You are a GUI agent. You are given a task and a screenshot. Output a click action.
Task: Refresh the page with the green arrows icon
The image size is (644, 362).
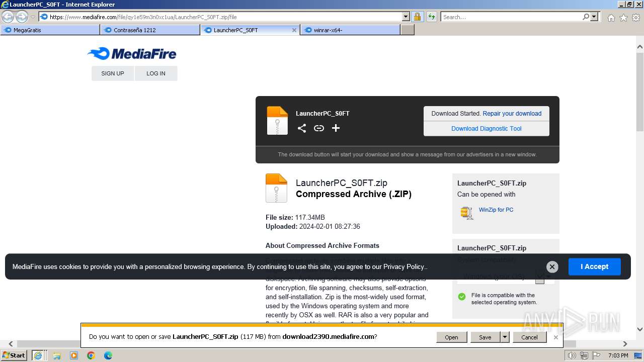[x=431, y=17]
